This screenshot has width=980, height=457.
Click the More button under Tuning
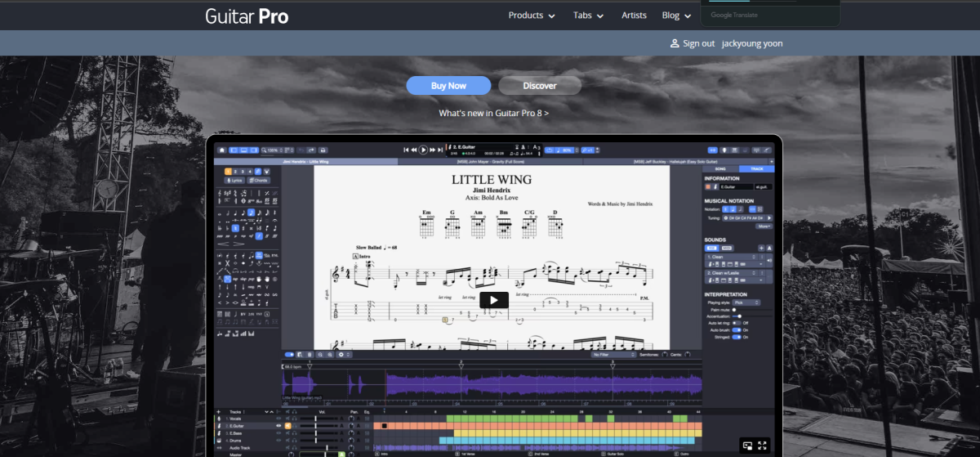tap(764, 226)
